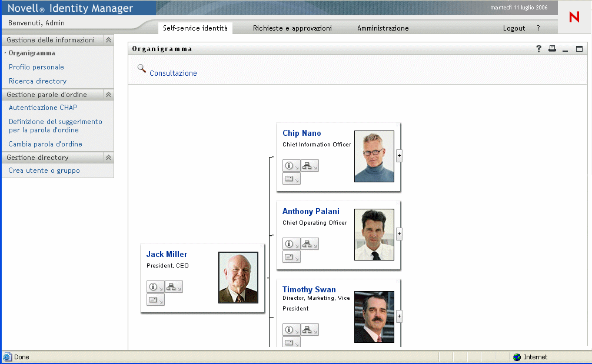Click the Timothy Swan name link

click(x=309, y=289)
